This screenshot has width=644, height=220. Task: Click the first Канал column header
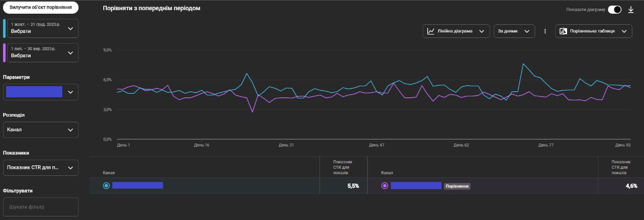[x=108, y=173]
